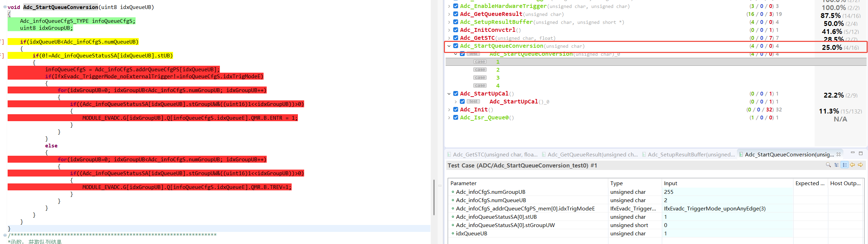Go to next test case with right arrow
This screenshot has height=244, width=868.
tap(860, 165)
